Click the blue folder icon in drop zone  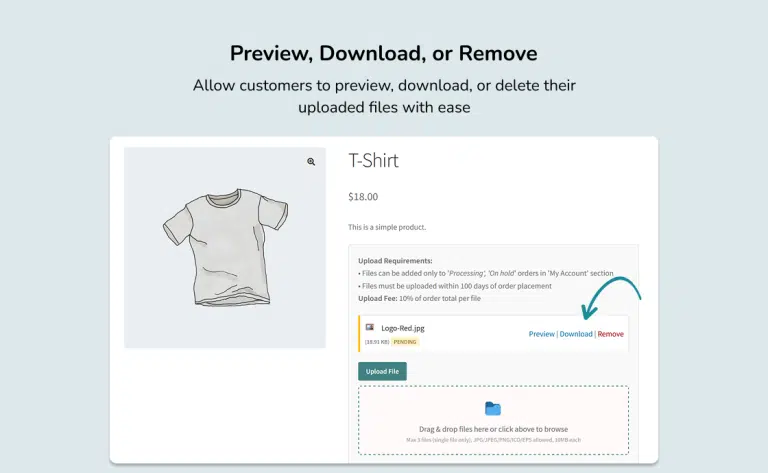(x=493, y=408)
